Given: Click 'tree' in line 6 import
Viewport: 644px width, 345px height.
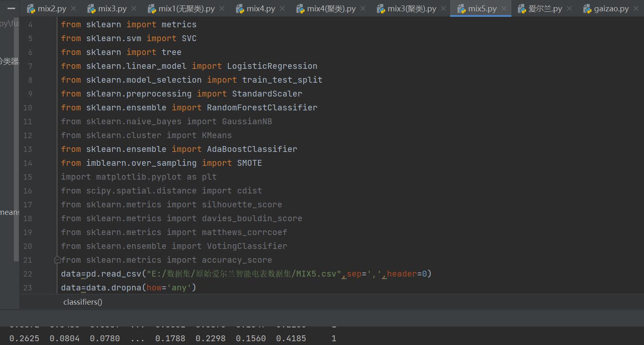Looking at the screenshot, I should (x=172, y=52).
